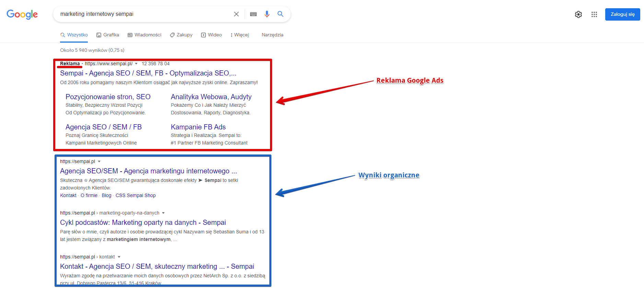Clear the search query with X icon
Viewport: 644px width, 288px height.
click(236, 14)
